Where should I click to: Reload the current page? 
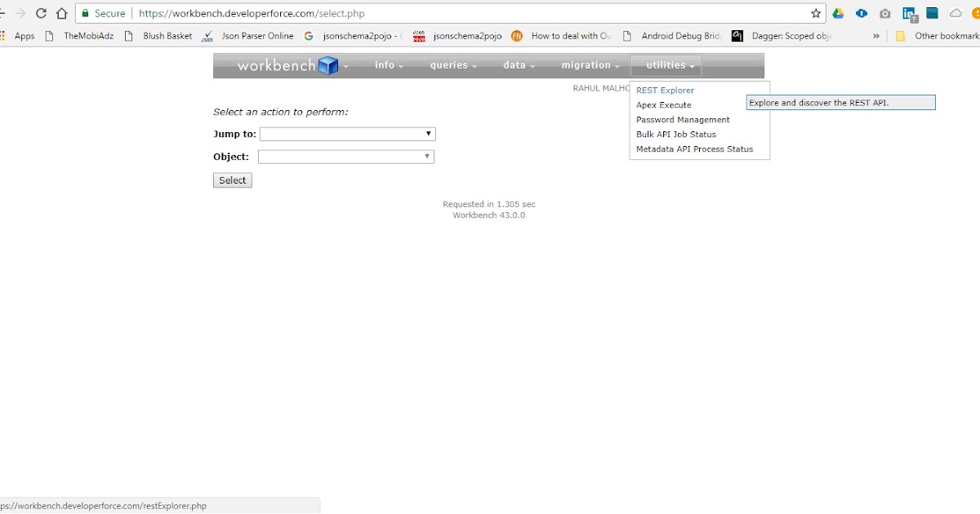(x=41, y=13)
